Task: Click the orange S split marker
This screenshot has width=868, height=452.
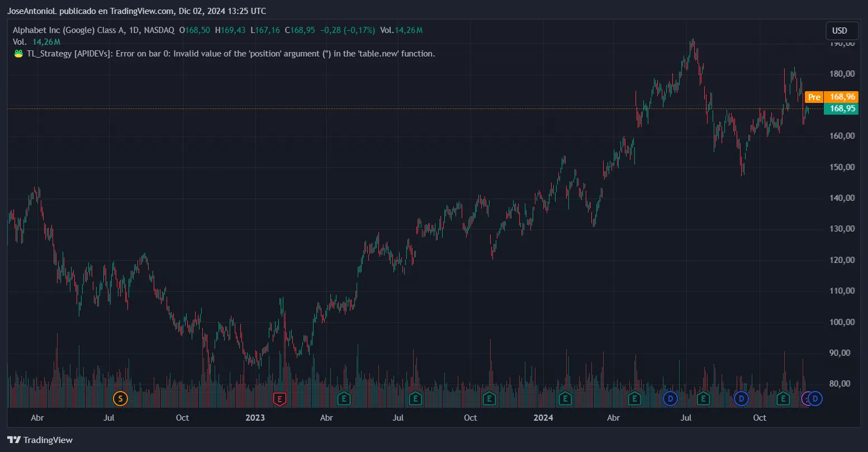Action: 120,399
